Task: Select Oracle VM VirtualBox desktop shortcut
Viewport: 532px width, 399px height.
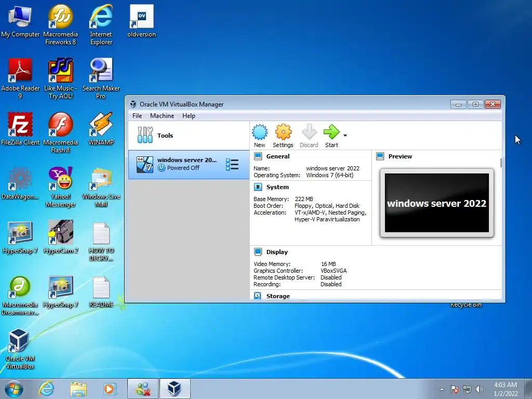Action: pyautogui.click(x=20, y=350)
